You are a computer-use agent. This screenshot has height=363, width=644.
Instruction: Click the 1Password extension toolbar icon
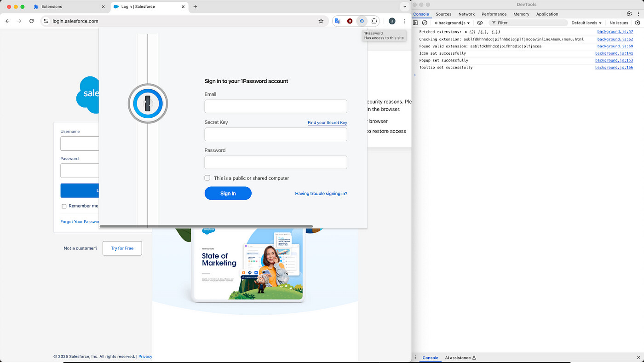click(x=362, y=21)
